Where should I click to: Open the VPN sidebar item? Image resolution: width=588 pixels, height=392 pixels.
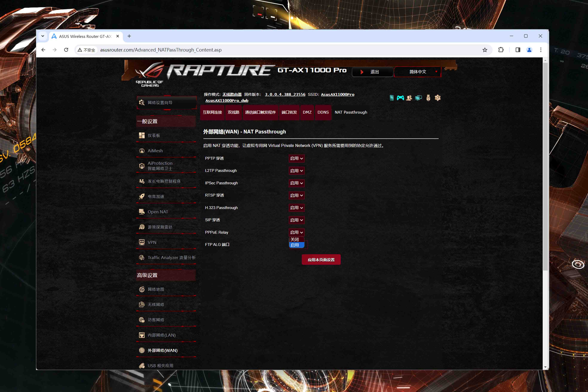pyautogui.click(x=166, y=242)
